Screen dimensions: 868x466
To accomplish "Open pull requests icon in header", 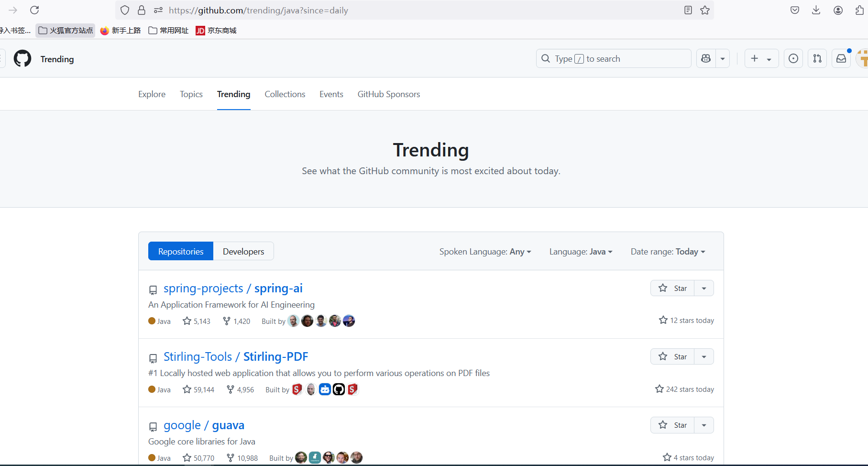I will click(x=817, y=58).
